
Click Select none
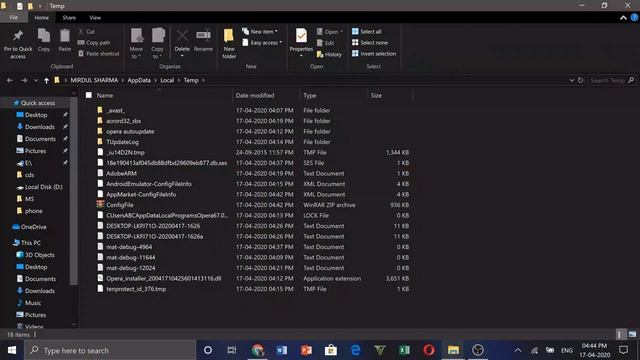(370, 42)
